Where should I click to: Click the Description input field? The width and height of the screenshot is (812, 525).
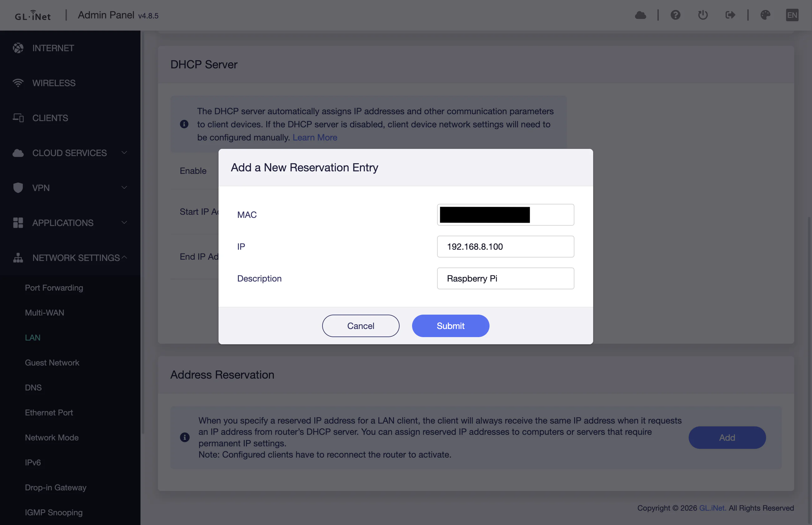505,278
